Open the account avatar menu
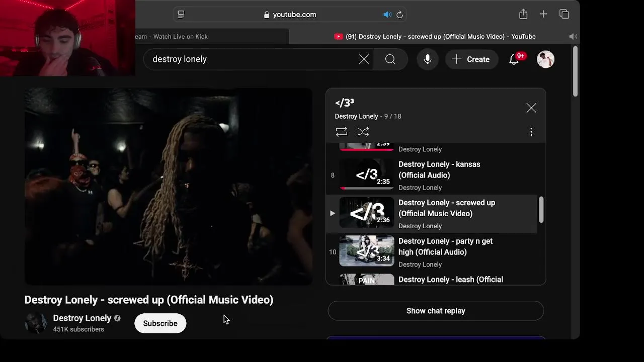 pyautogui.click(x=545, y=59)
